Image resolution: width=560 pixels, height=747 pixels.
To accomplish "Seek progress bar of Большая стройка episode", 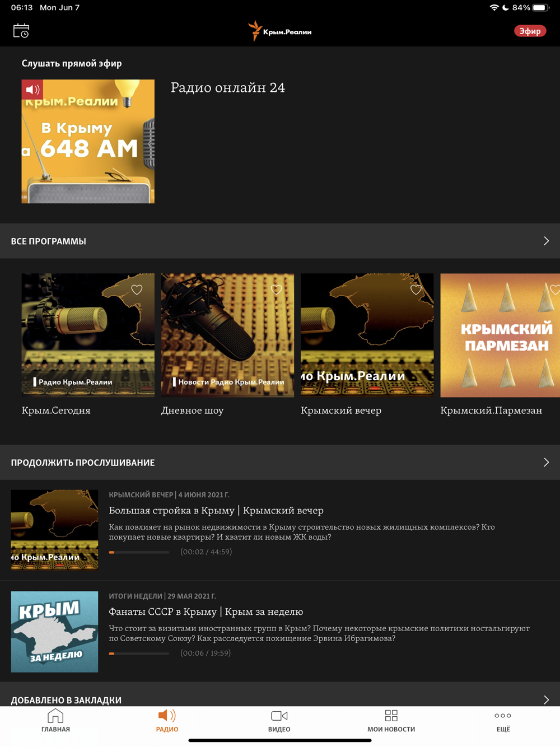I will click(x=139, y=552).
